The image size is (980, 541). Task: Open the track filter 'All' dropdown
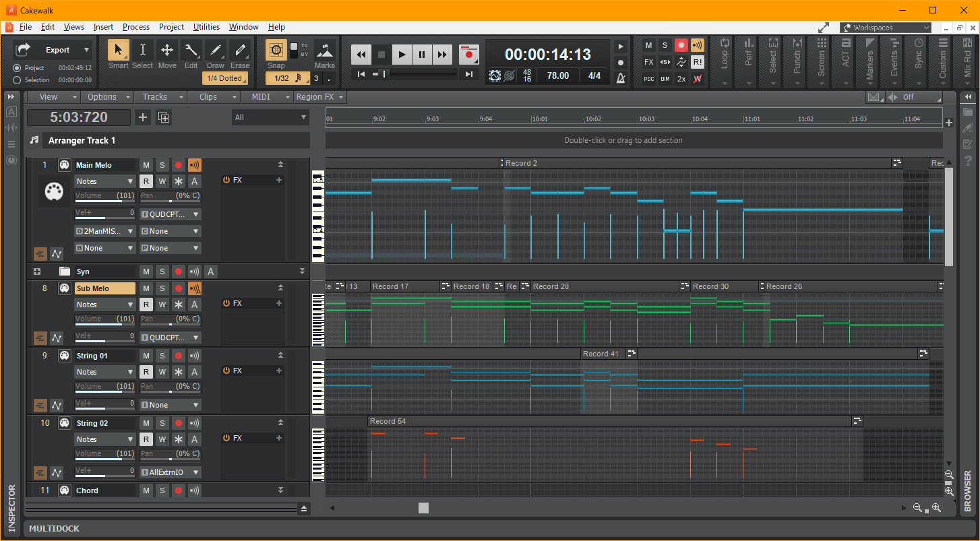coord(270,117)
